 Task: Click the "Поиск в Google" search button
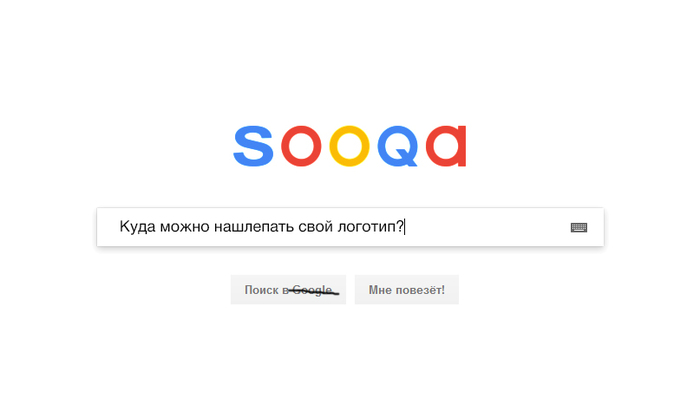pyautogui.click(x=288, y=290)
